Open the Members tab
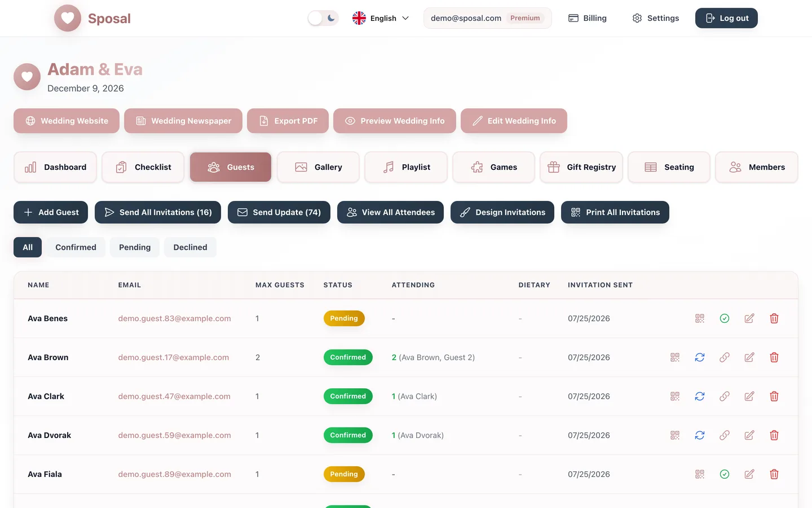This screenshot has height=508, width=812. coord(757,167)
